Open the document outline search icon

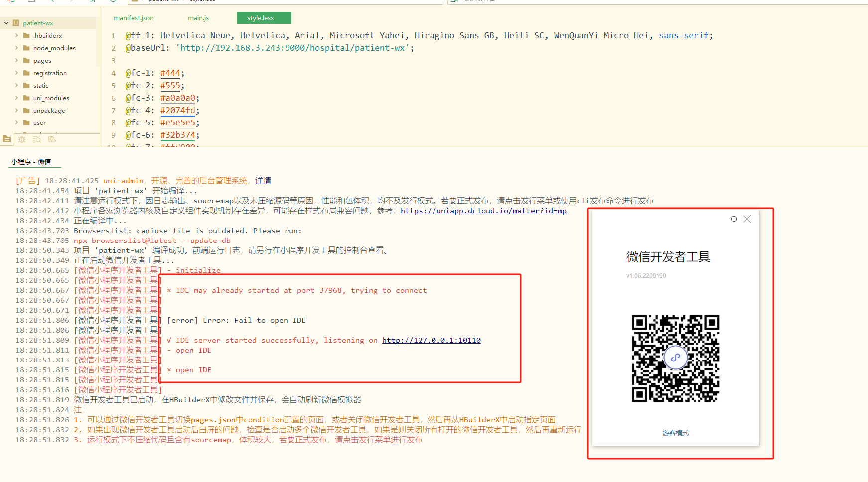[37, 139]
